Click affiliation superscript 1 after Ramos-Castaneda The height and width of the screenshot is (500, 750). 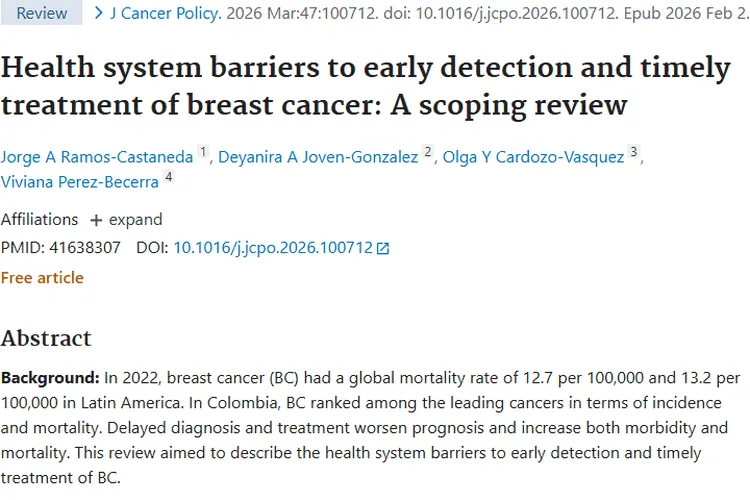(203, 153)
